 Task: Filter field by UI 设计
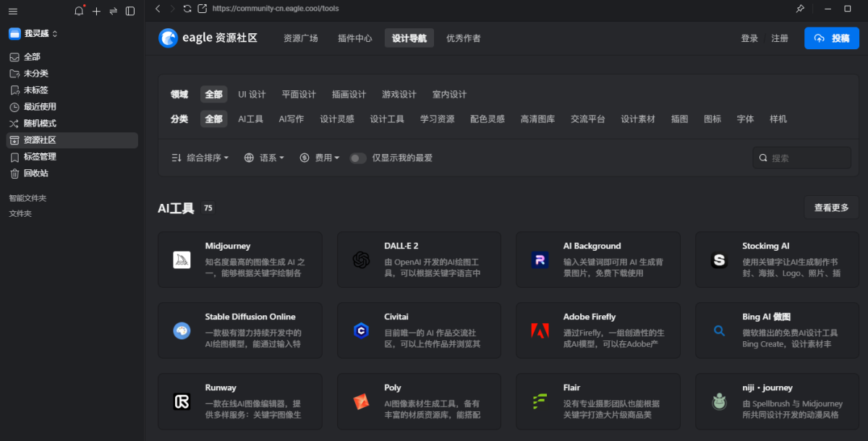252,95
